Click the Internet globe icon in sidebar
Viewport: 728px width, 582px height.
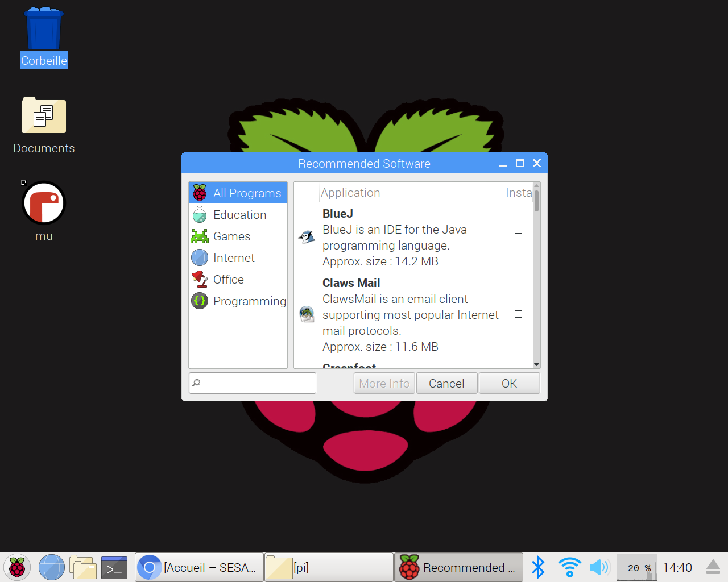(x=200, y=257)
